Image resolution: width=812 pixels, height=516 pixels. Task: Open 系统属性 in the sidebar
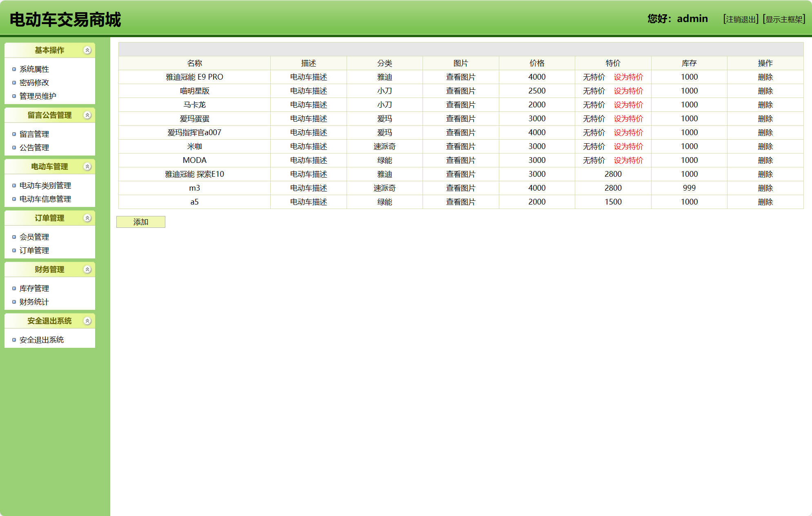[34, 69]
